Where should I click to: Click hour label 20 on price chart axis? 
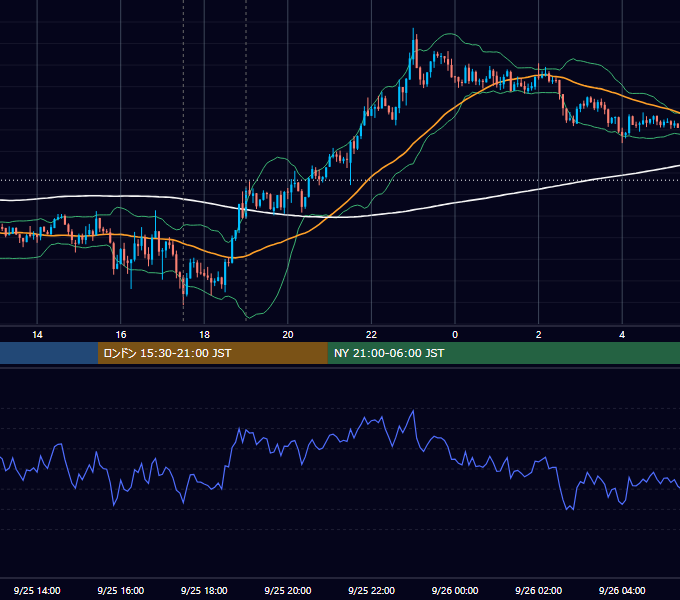tap(288, 335)
